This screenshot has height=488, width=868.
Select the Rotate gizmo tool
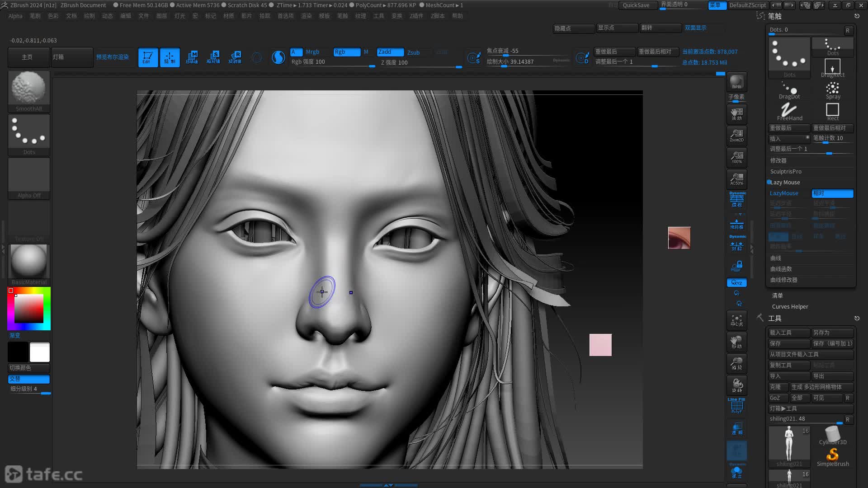click(235, 57)
